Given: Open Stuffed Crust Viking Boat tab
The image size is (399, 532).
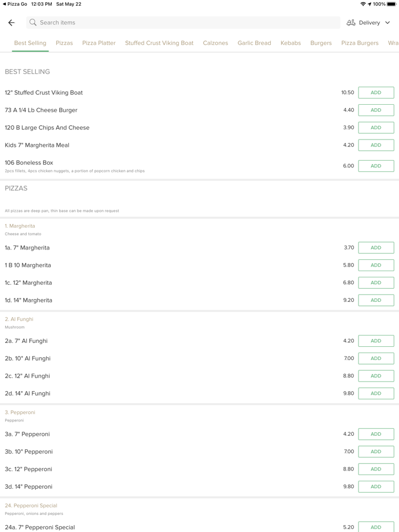Looking at the screenshot, I should 159,43.
